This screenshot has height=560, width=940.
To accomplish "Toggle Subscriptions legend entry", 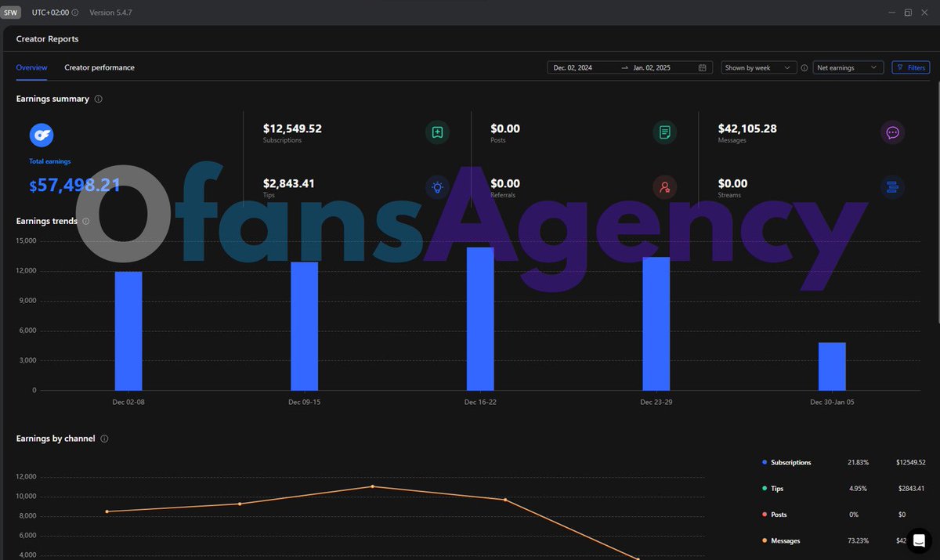I will coord(786,463).
